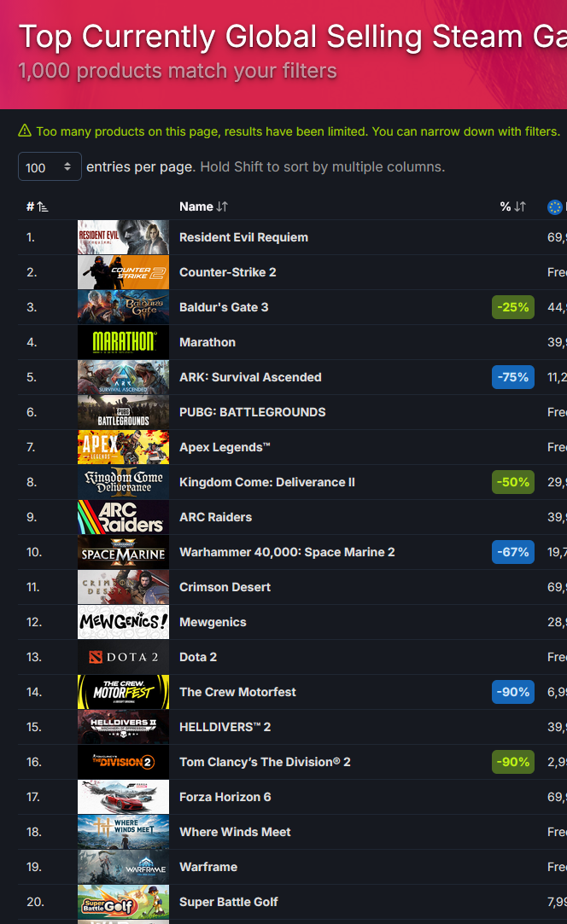Viewport: 567px width, 924px height.
Task: Click Kingdom Come Deliverance II -50% badge
Action: pyautogui.click(x=513, y=482)
